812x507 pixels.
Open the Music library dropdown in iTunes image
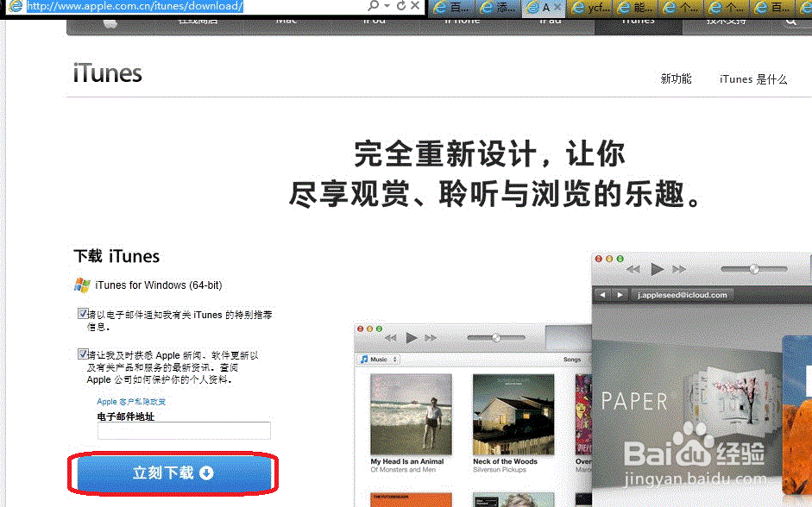coord(379,359)
